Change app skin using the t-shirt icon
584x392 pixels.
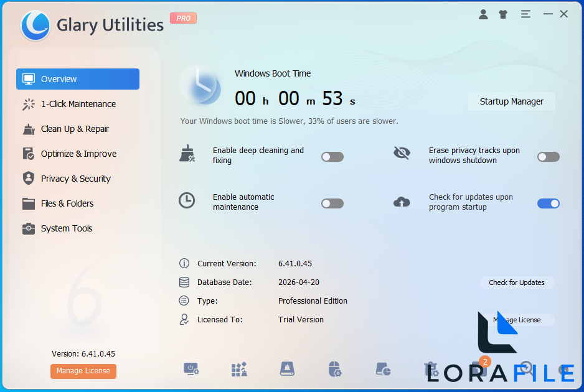[503, 13]
